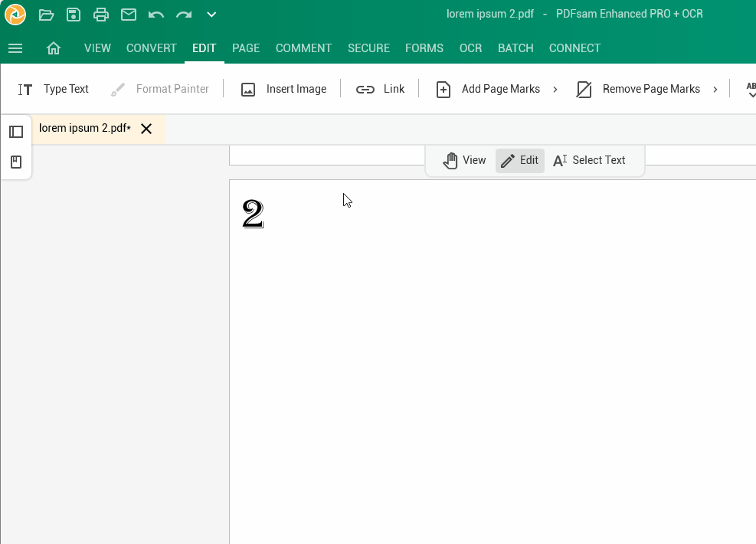Save the document with the save icon
The height and width of the screenshot is (544, 756).
[x=73, y=14]
